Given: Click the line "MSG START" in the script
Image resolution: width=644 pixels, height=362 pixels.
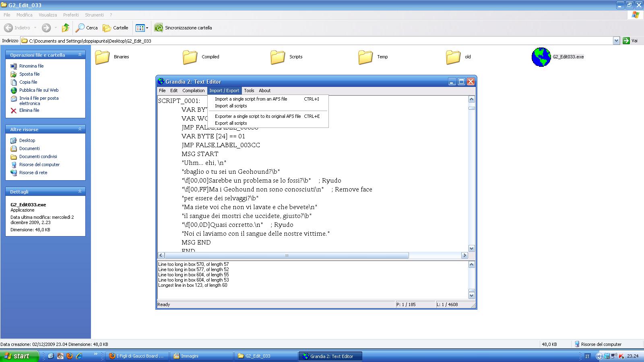Looking at the screenshot, I should 200,154.
